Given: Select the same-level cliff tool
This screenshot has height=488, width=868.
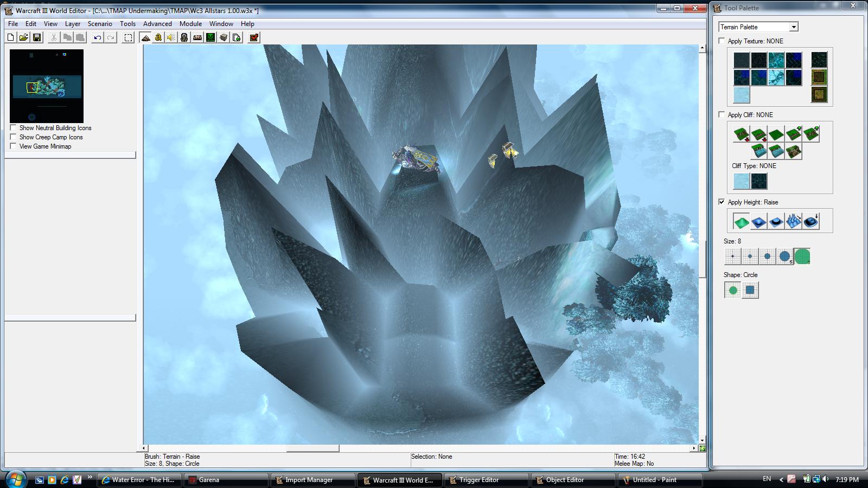Looking at the screenshot, I should click(x=776, y=134).
